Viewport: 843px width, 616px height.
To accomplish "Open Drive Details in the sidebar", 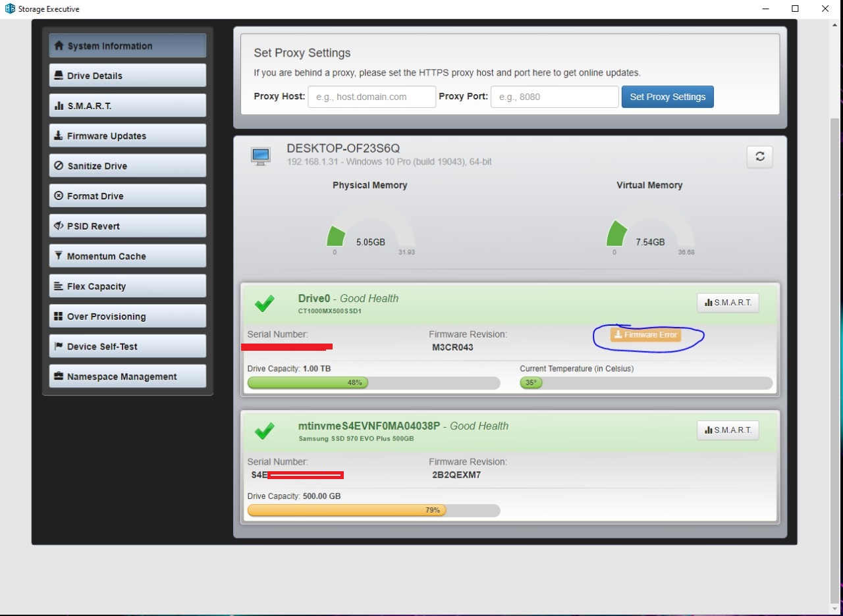I will pos(128,76).
